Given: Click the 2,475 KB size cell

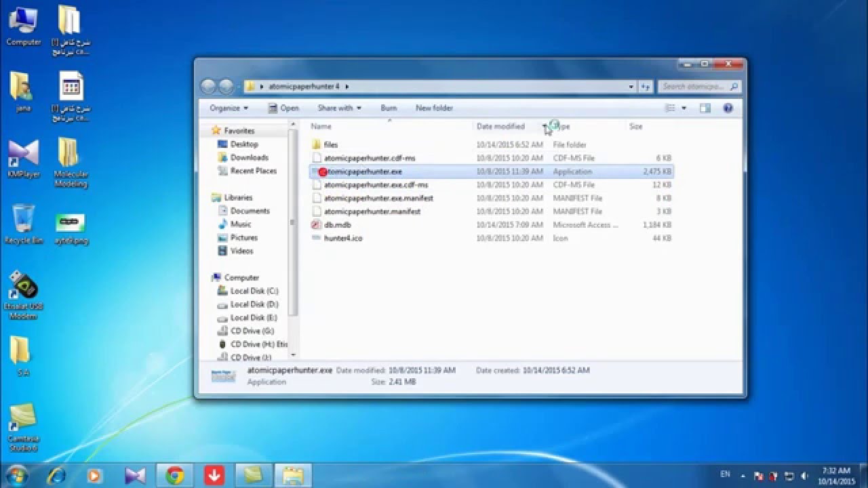Looking at the screenshot, I should (657, 171).
